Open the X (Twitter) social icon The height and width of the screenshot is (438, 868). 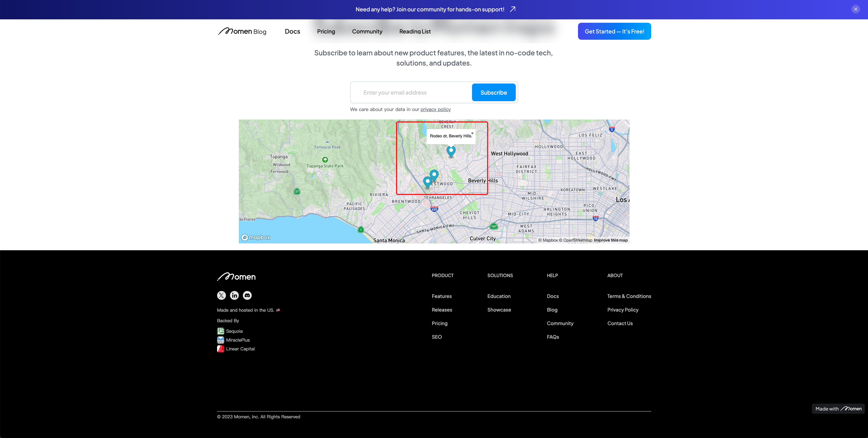[x=221, y=295]
